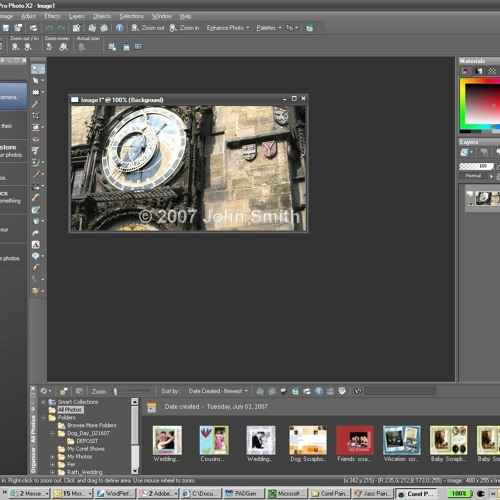Select the Clone Brush tool
This screenshot has height=500, width=500.
point(36,162)
